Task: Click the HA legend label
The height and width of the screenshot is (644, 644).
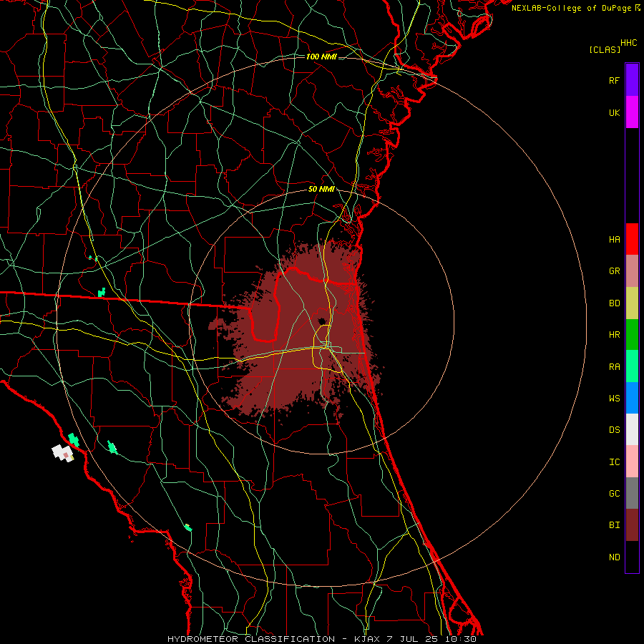Action: click(614, 239)
